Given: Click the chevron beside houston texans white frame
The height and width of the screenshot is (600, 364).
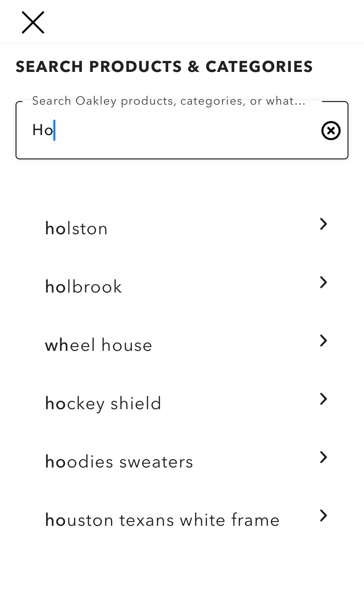Looking at the screenshot, I should pyautogui.click(x=323, y=515).
